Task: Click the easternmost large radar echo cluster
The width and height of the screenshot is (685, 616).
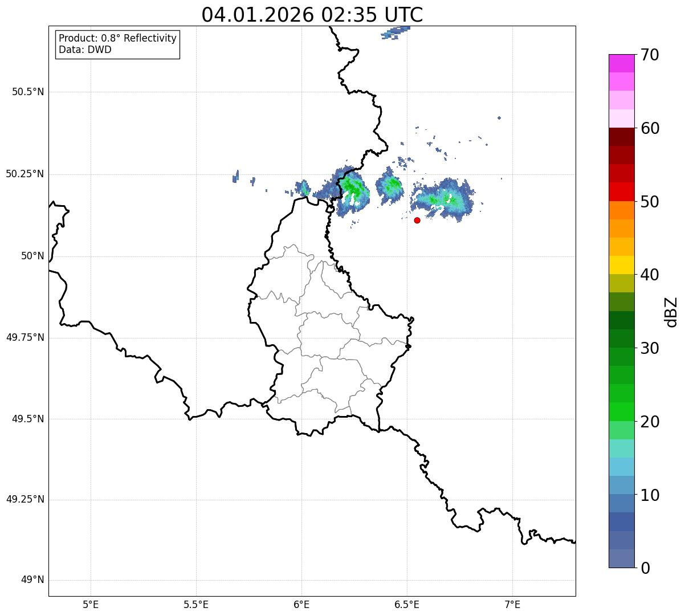Action: (443, 199)
